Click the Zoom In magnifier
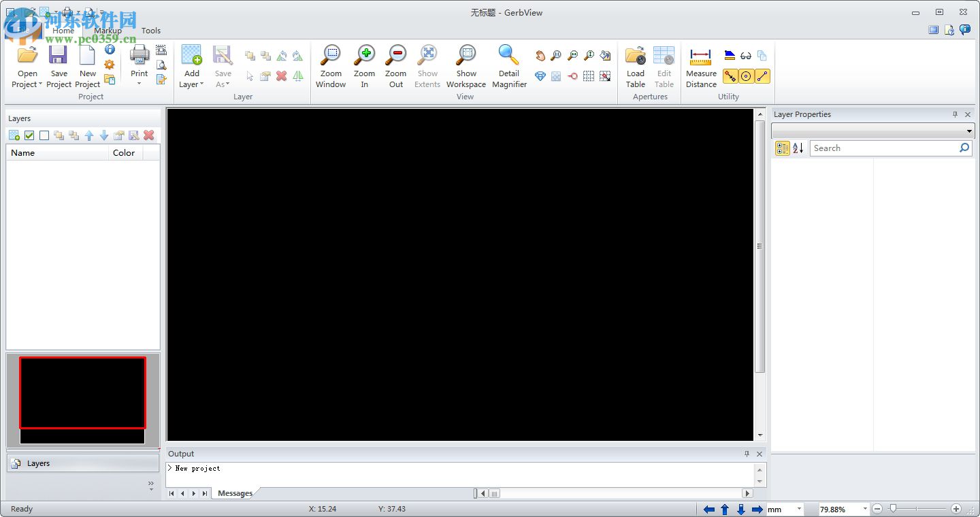Screen dimensions: 980x517 (x=365, y=67)
